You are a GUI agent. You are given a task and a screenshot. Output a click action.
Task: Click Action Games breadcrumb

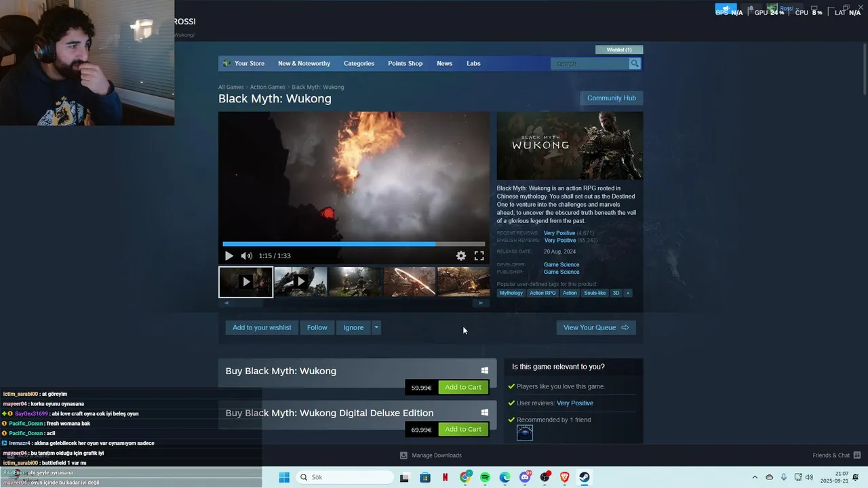[267, 87]
